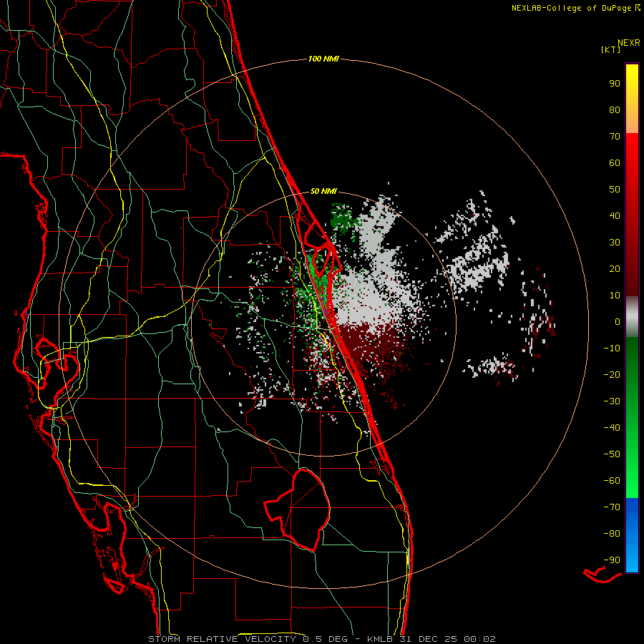Image resolution: width=644 pixels, height=644 pixels.
Task: Click the [KT] units label
Action: pos(611,49)
